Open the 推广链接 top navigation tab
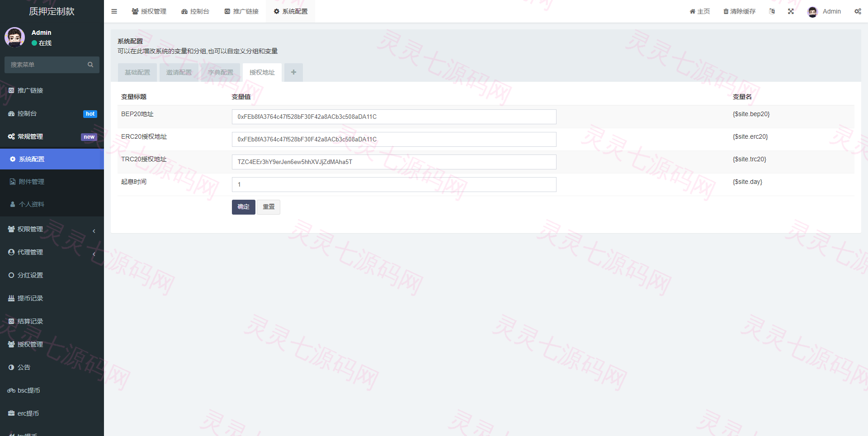This screenshot has height=436, width=868. pos(241,11)
